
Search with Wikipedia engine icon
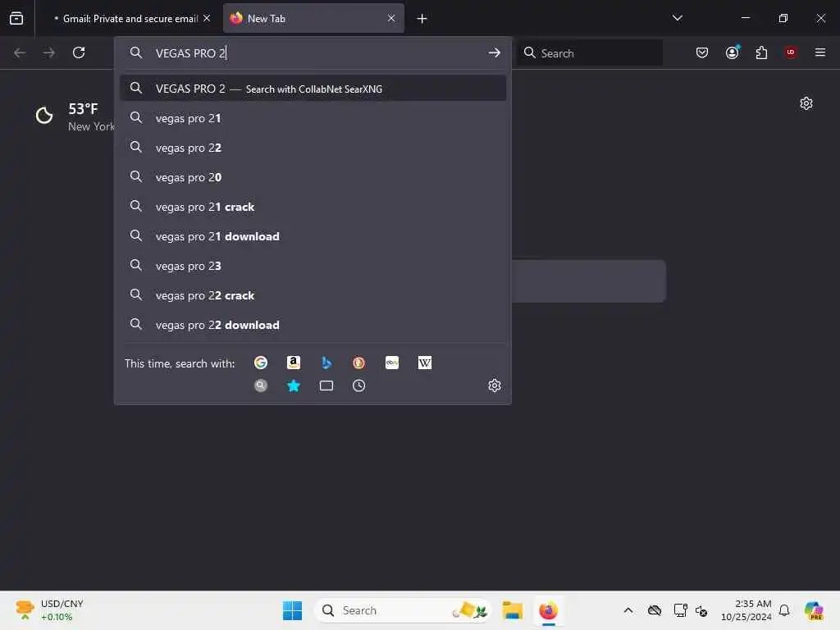click(x=425, y=363)
